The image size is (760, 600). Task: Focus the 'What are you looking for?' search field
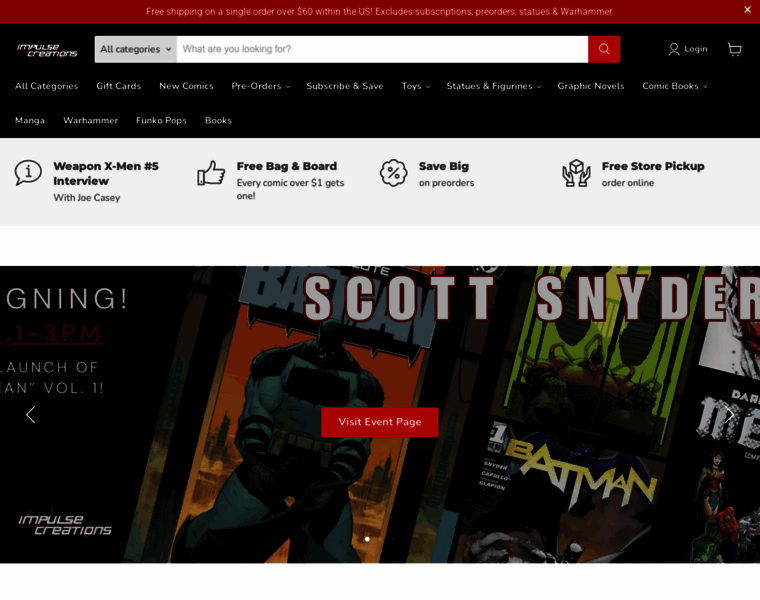(382, 49)
